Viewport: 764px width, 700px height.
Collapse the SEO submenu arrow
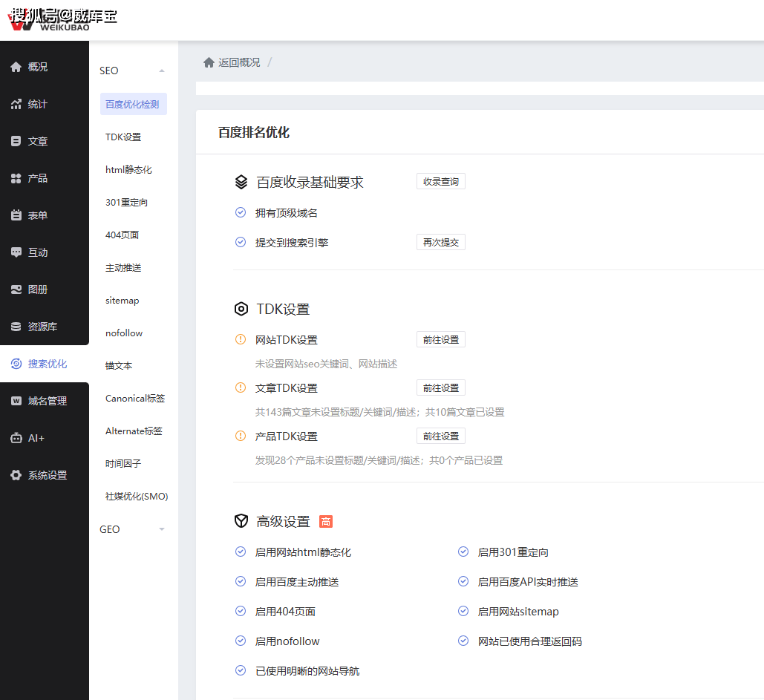(162, 71)
